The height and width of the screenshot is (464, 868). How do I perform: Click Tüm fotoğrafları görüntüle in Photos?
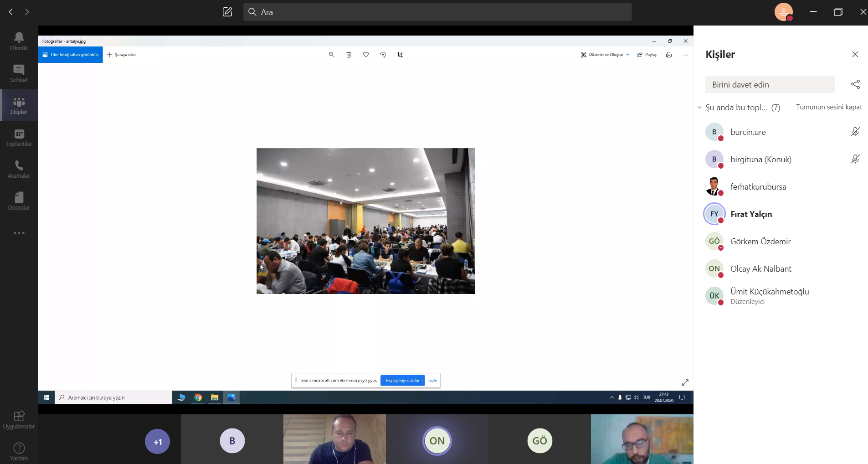click(71, 55)
